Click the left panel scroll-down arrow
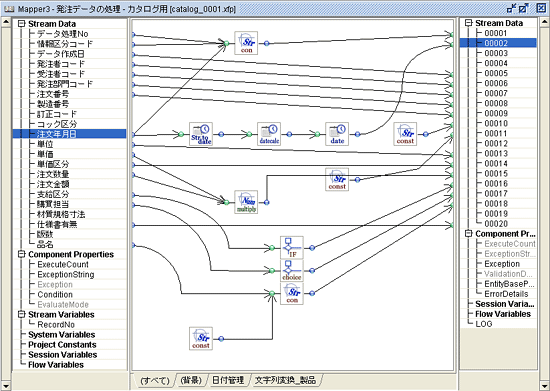This screenshot has height=391, width=550. (6, 385)
